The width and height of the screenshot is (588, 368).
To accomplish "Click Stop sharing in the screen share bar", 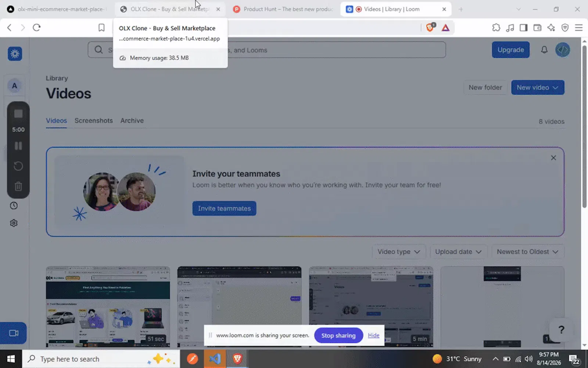I will point(338,335).
